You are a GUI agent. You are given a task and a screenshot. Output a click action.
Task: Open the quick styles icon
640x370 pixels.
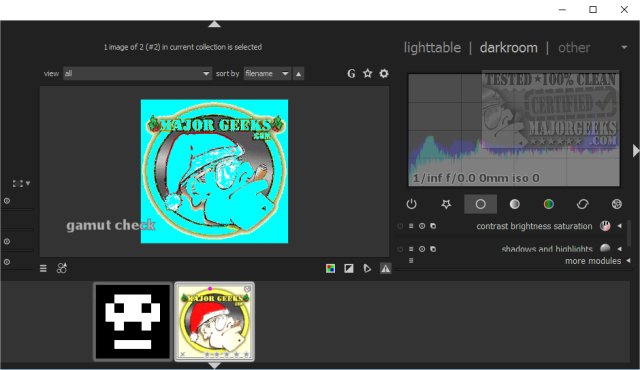62,268
